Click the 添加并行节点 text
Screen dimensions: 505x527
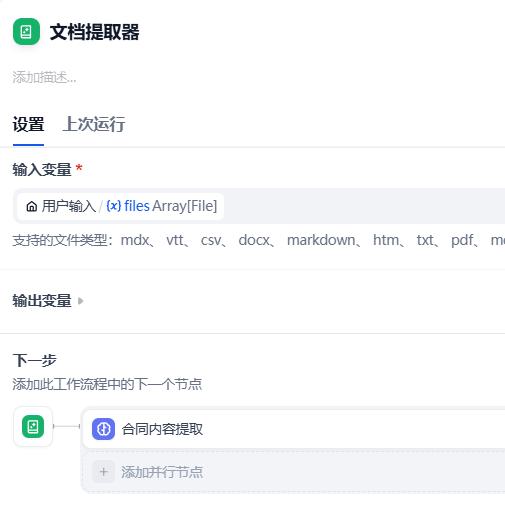(162, 472)
